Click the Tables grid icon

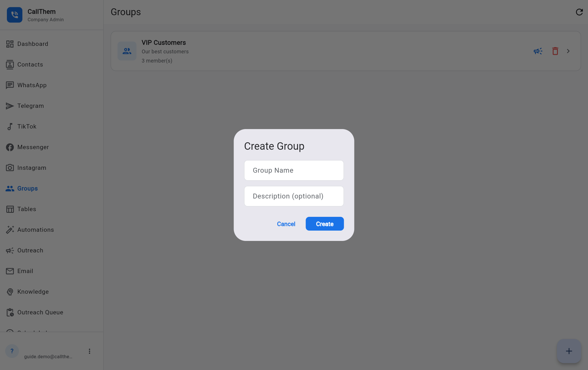pos(10,209)
